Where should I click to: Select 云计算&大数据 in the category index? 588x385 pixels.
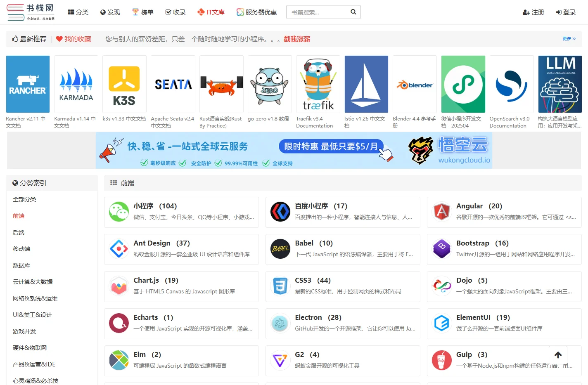tap(33, 282)
